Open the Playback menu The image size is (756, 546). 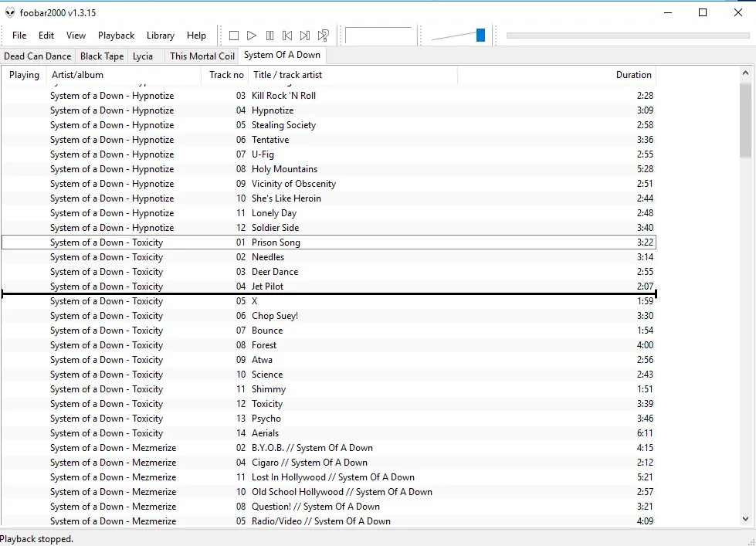116,36
